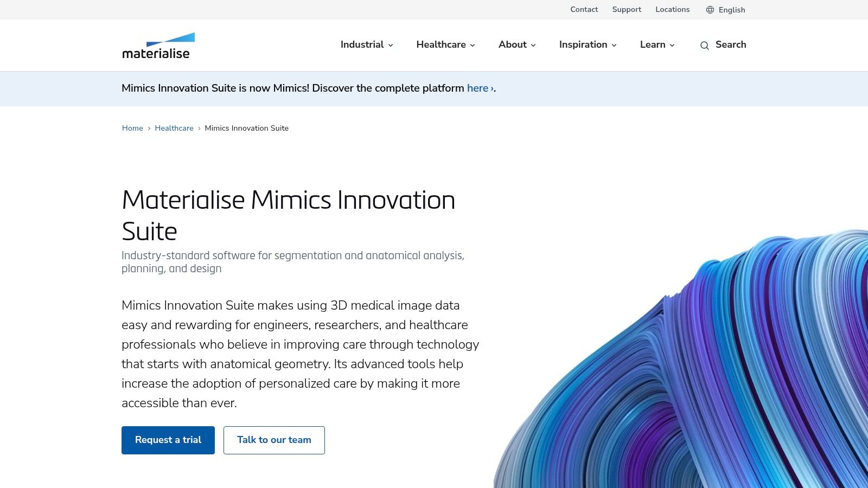This screenshot has height=488, width=868.
Task: Click the Materialise Mimics Innovation Suite heading
Action: coord(288,215)
